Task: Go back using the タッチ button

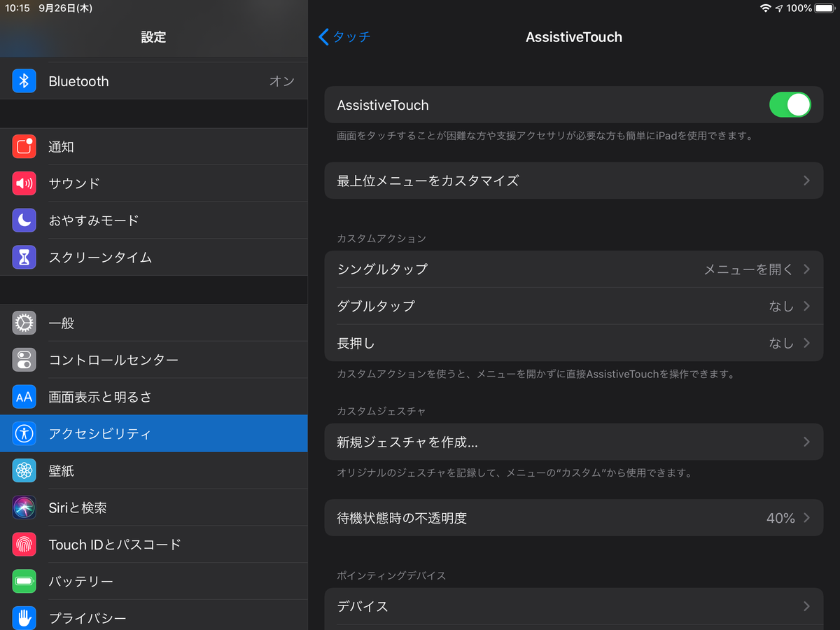Action: pyautogui.click(x=344, y=37)
